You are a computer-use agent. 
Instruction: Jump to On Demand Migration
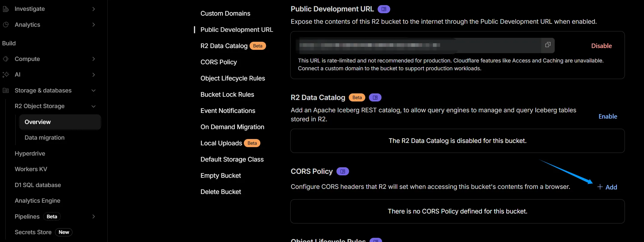tap(232, 127)
